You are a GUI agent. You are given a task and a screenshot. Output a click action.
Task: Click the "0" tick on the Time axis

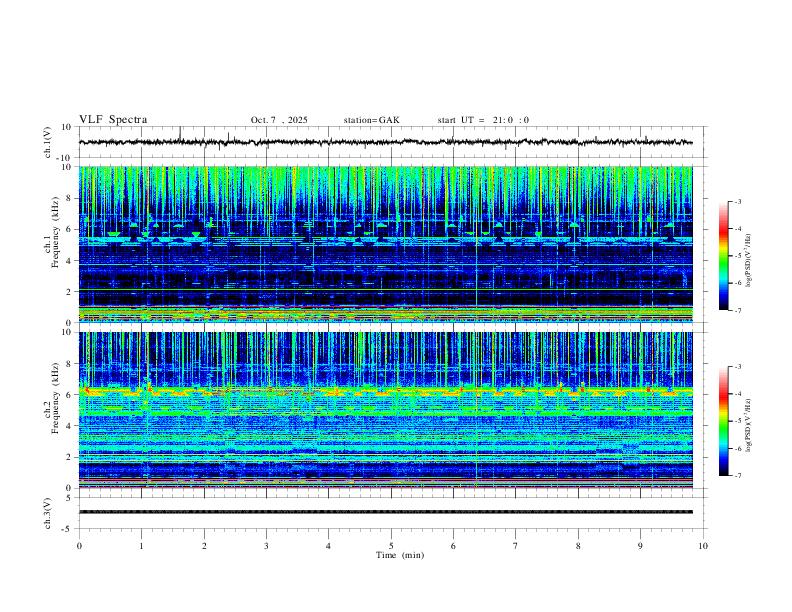(x=79, y=546)
